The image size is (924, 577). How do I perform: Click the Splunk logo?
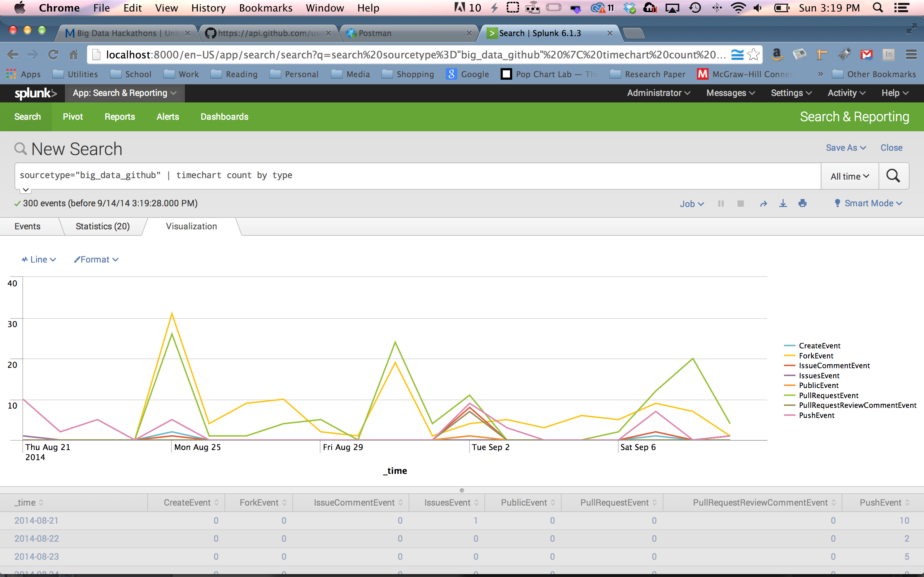pos(35,93)
